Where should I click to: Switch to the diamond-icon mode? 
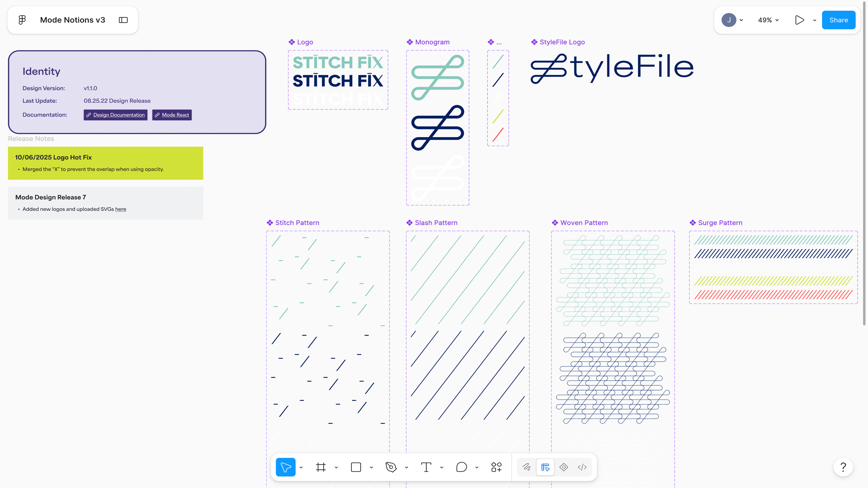[564, 467]
